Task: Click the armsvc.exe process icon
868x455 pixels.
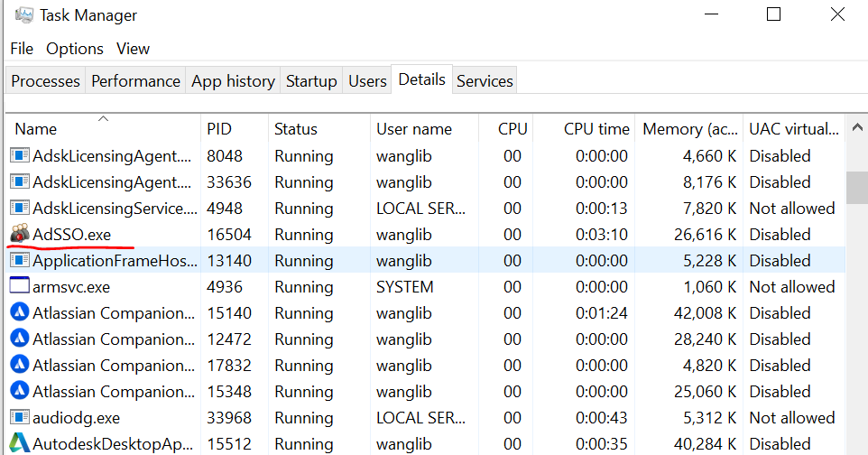Action: (x=19, y=287)
